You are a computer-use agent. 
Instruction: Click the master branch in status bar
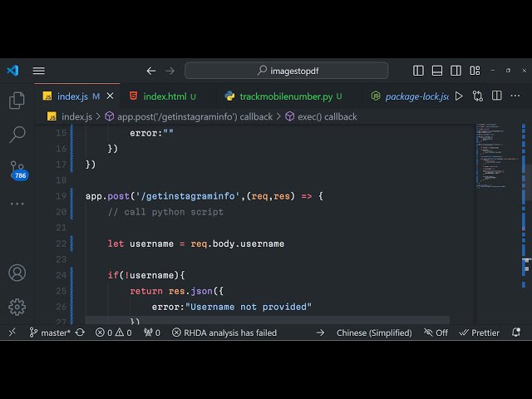(50, 332)
